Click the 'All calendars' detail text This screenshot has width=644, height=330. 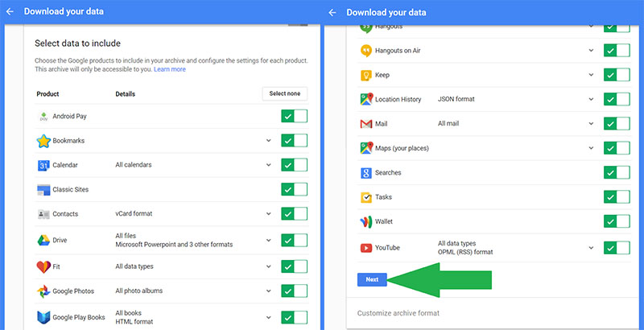click(134, 165)
